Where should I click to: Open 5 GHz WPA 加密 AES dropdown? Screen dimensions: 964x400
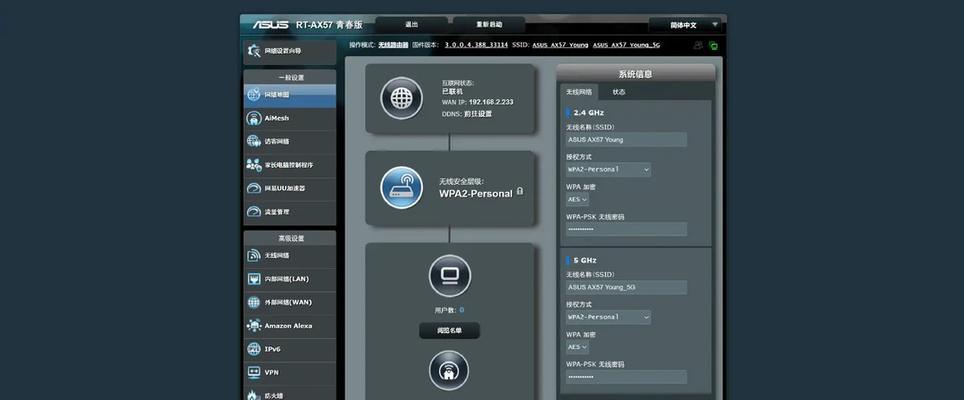(x=577, y=347)
